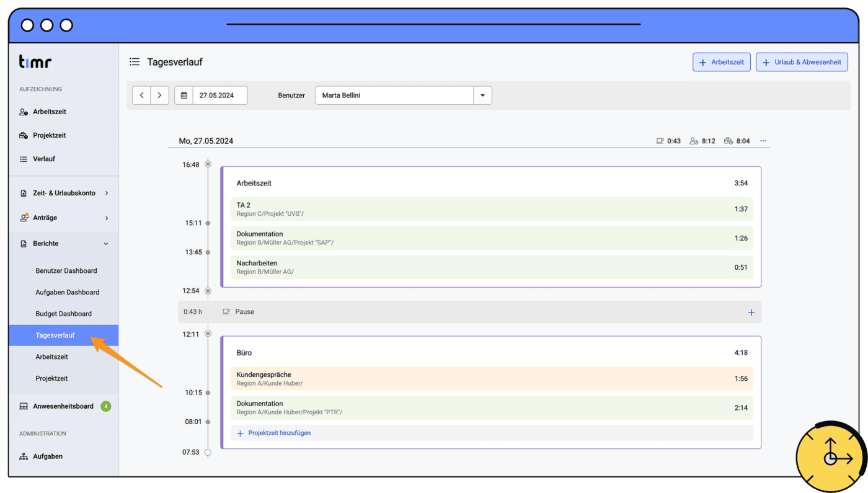The image size is (868, 493).
Task: Click the Aufgaben hierarchy icon
Action: 24,456
